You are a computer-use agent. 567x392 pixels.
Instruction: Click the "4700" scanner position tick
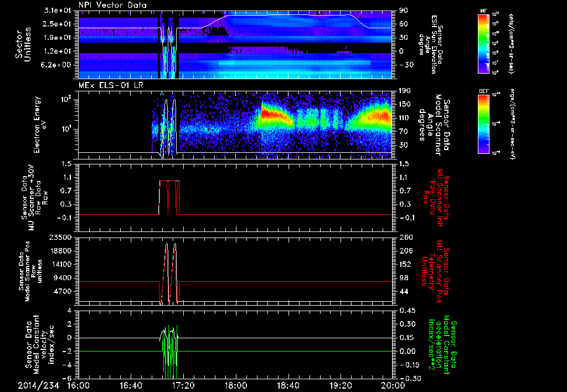coord(63,291)
